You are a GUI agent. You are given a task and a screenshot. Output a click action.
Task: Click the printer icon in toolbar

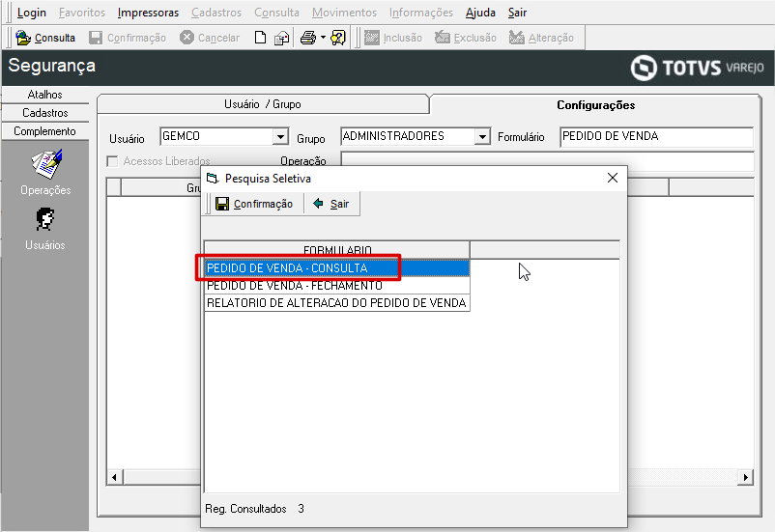coord(308,38)
